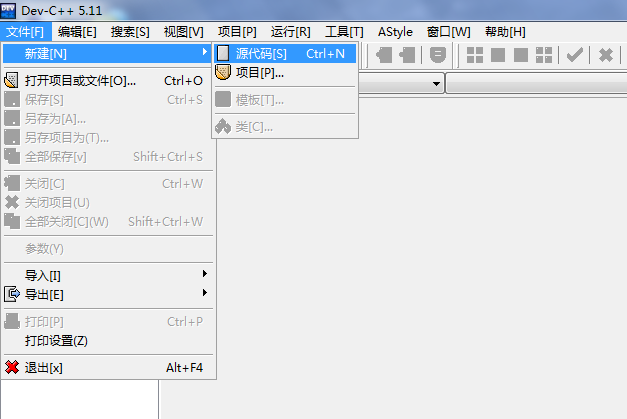Select 新建[N] in the file menu
This screenshot has width=627, height=419.
pyautogui.click(x=107, y=54)
